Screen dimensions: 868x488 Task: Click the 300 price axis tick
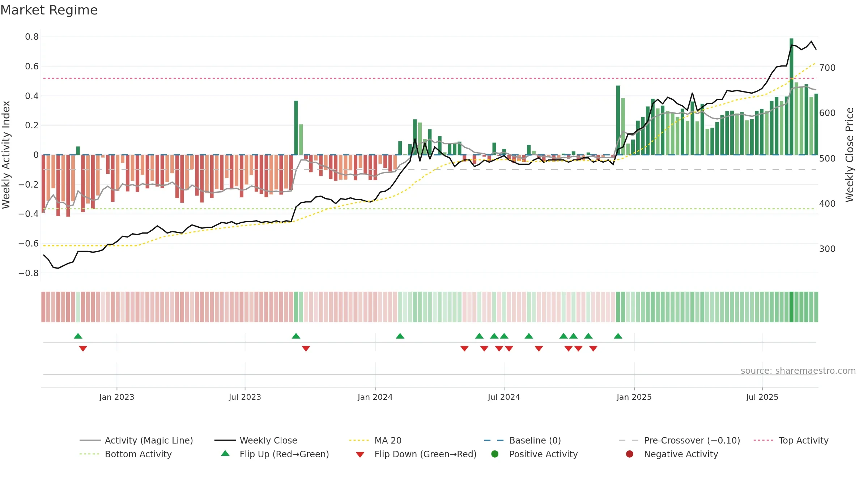[827, 249]
